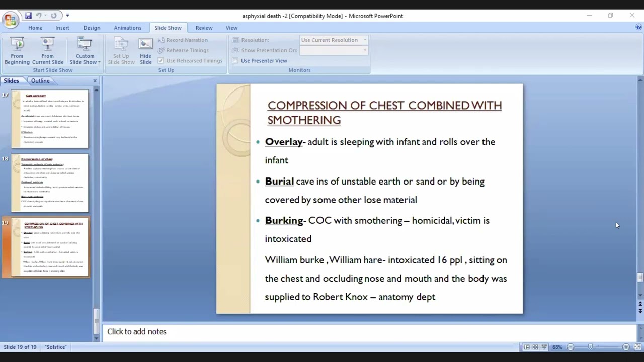Viewport: 644px width, 362px height.
Task: Click the 68% zoom level
Action: [x=557, y=347]
